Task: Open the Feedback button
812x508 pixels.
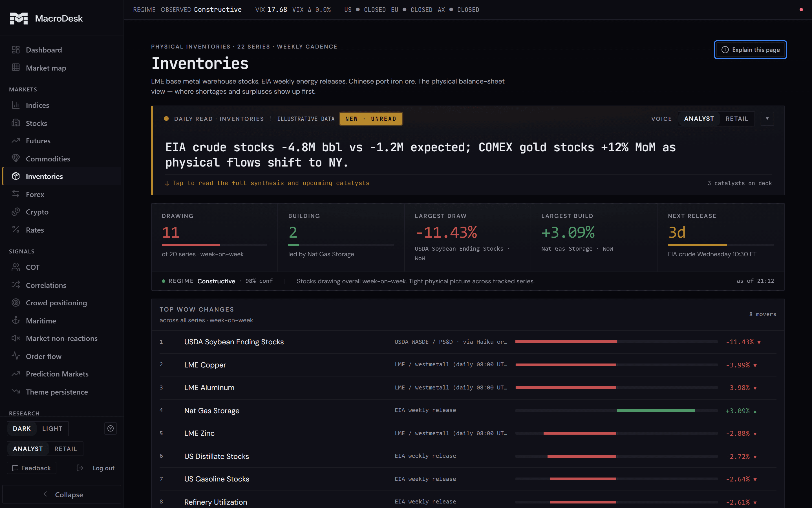Action: 32,468
